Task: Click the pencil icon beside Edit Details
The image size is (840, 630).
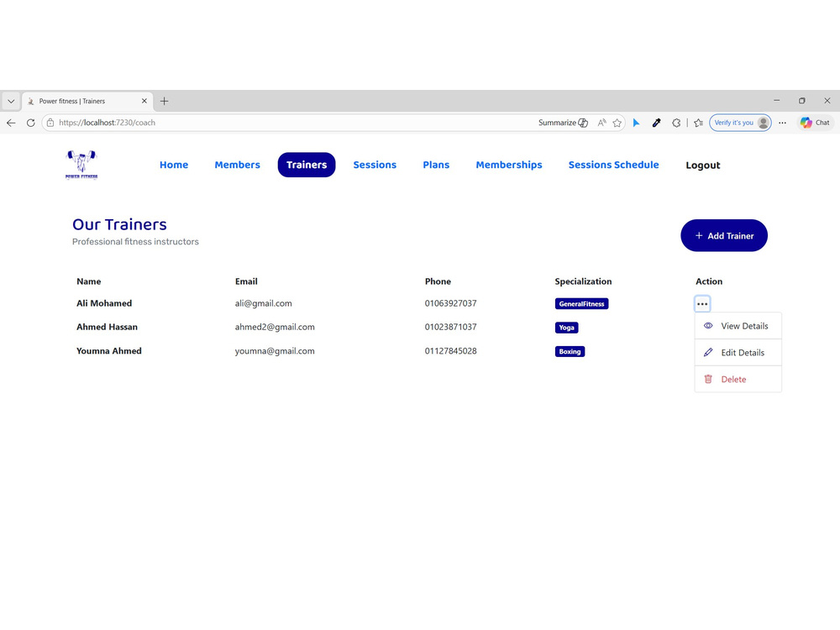Action: pyautogui.click(x=708, y=353)
